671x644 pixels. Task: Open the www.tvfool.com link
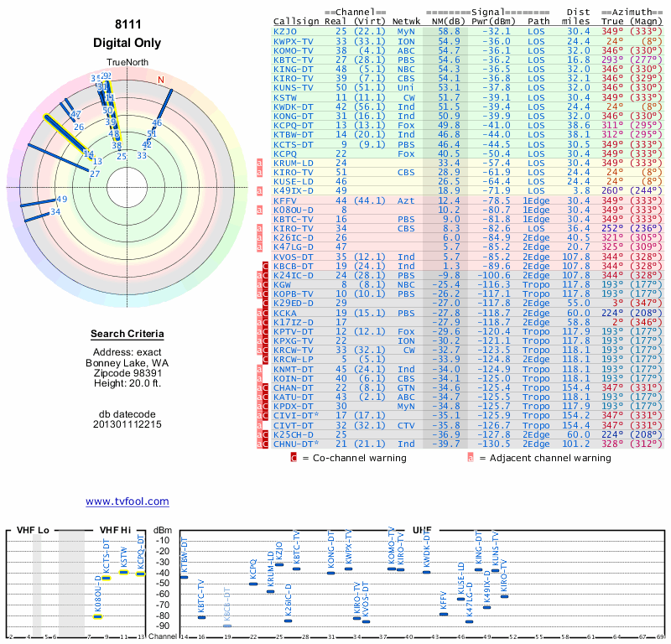point(127,501)
